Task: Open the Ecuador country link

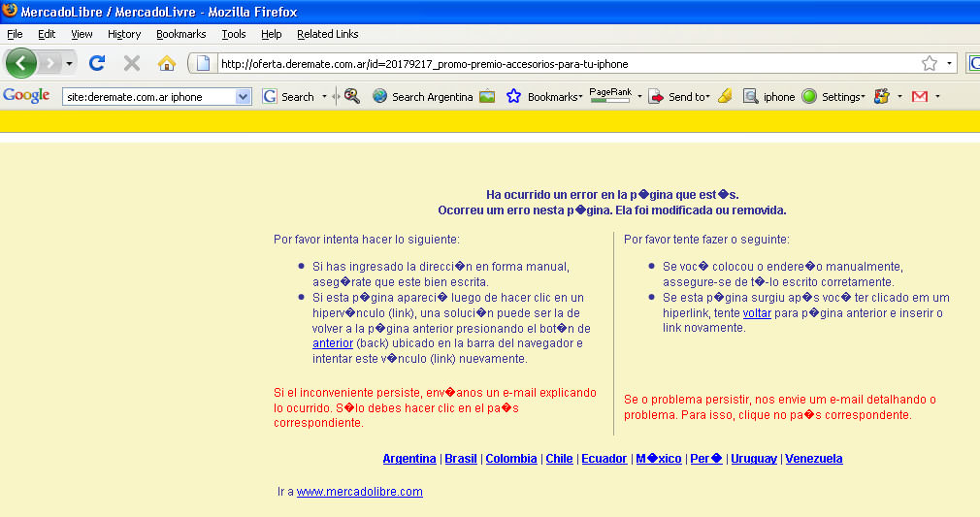Action: click(x=604, y=458)
